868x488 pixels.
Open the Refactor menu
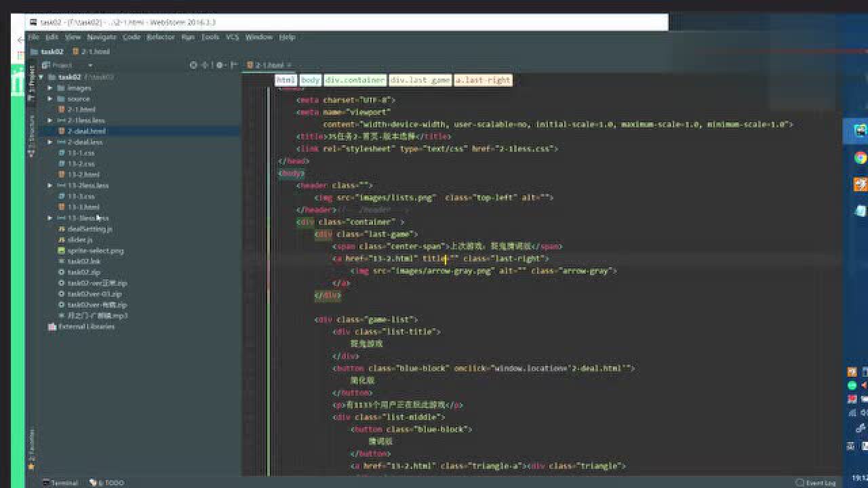(161, 37)
